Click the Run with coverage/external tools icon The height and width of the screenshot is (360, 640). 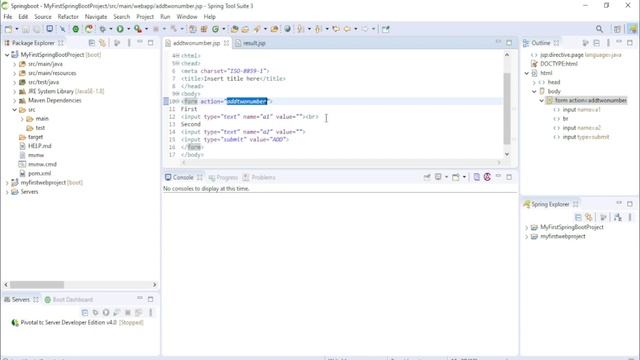pos(138,29)
